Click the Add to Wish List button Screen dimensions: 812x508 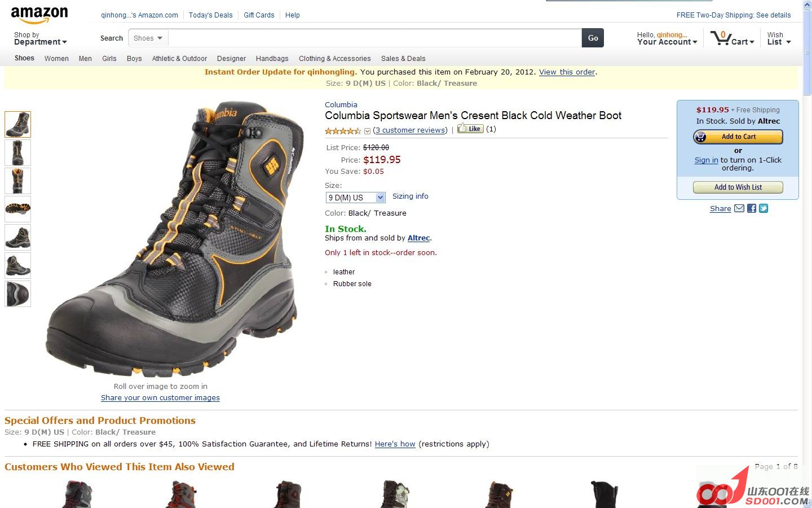(738, 187)
